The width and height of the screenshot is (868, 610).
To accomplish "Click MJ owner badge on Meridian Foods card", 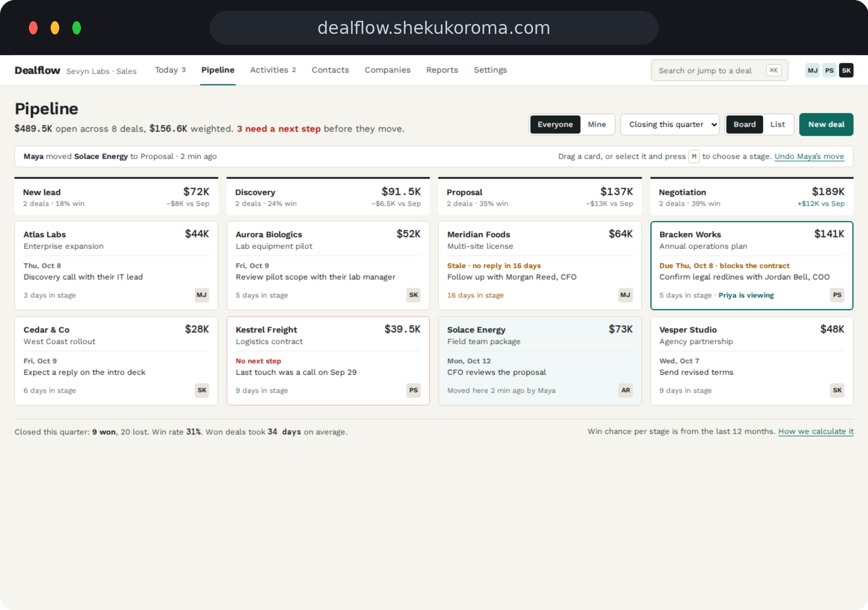I will point(625,295).
